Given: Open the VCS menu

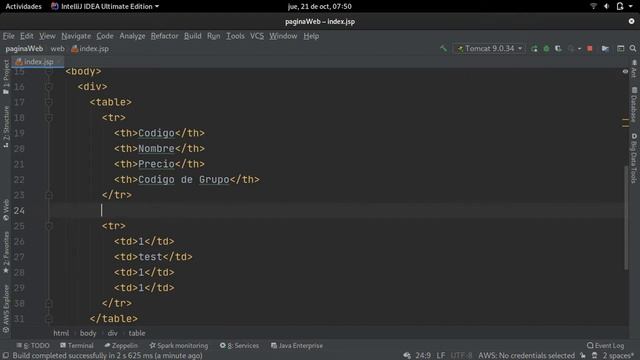Looking at the screenshot, I should point(257,36).
